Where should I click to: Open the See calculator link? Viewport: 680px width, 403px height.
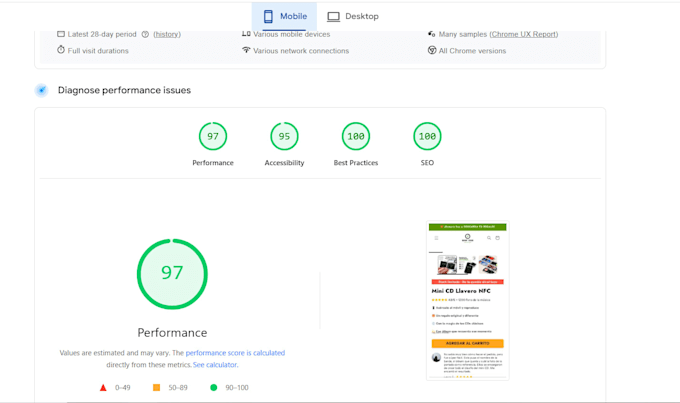tap(215, 365)
